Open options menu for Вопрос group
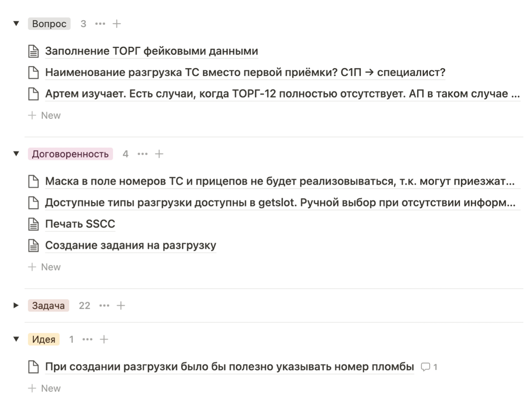The width and height of the screenshot is (532, 405). click(100, 24)
